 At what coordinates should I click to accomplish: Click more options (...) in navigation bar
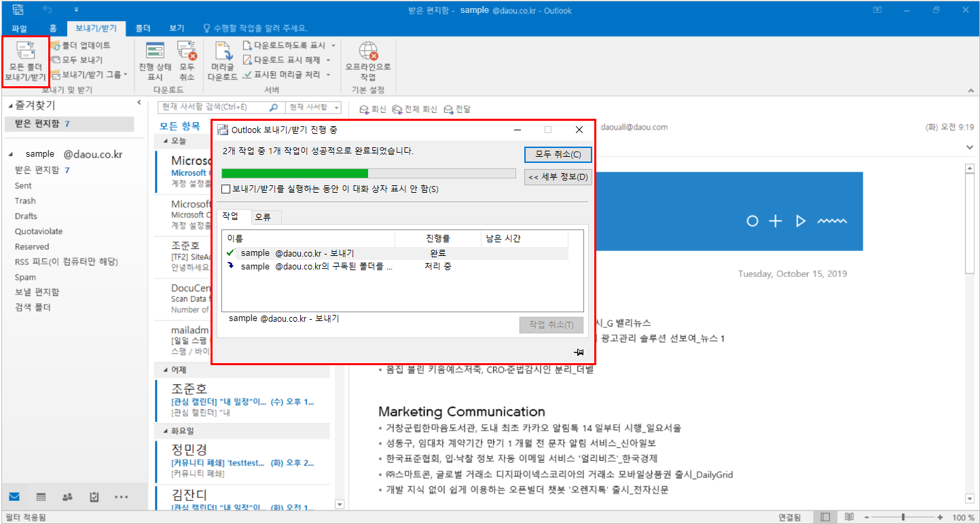pyautogui.click(x=121, y=497)
